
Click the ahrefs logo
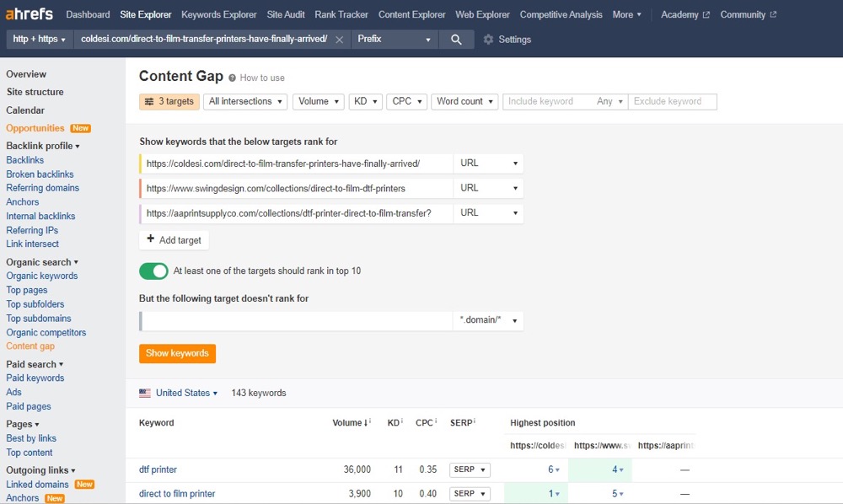pyautogui.click(x=29, y=13)
